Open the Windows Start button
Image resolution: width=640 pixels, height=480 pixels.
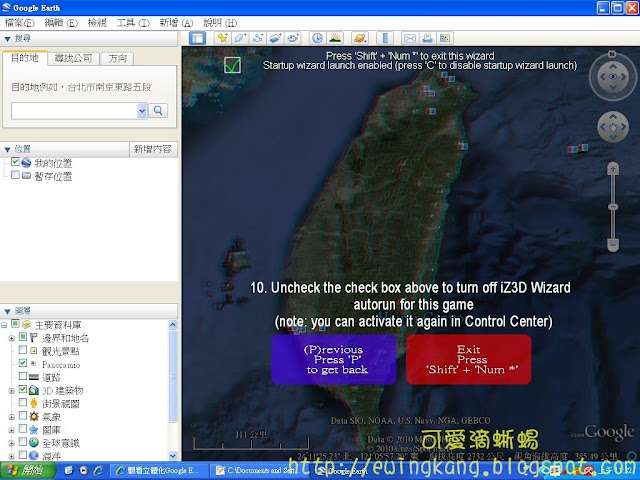coord(27,471)
